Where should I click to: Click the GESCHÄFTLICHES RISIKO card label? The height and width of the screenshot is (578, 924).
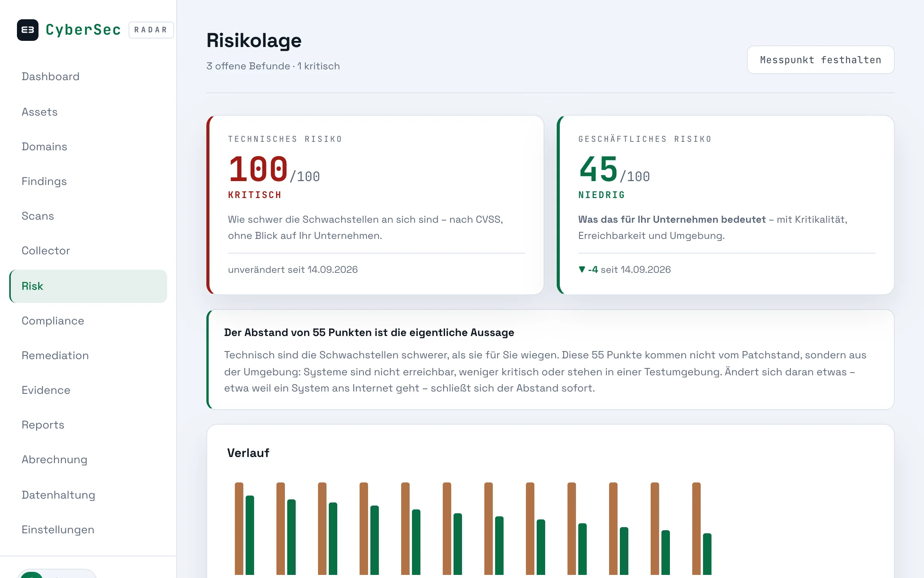click(645, 139)
